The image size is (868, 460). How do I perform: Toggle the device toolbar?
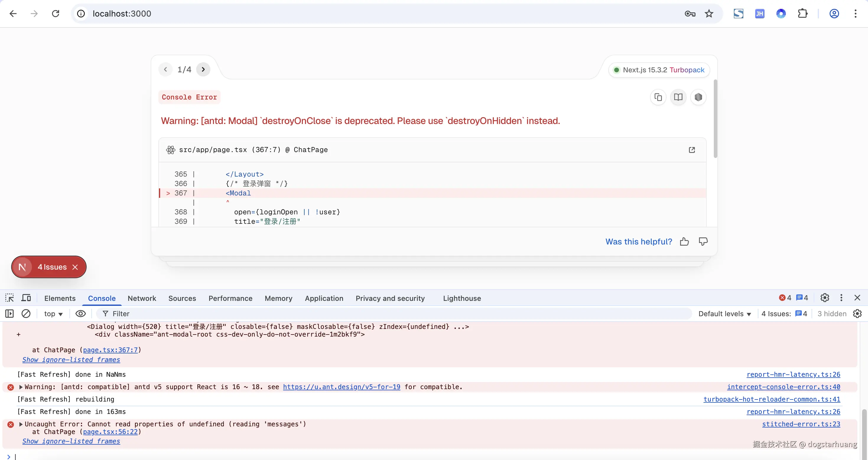pos(26,298)
